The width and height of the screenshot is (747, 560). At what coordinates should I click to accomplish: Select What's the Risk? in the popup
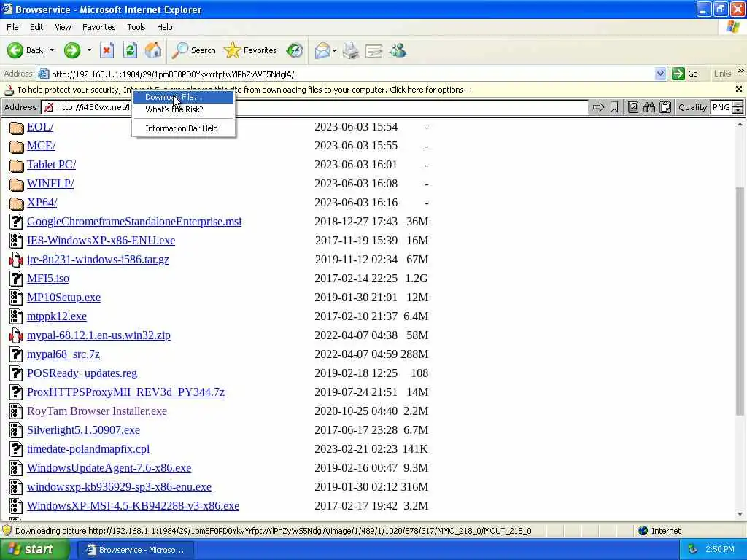183,109
